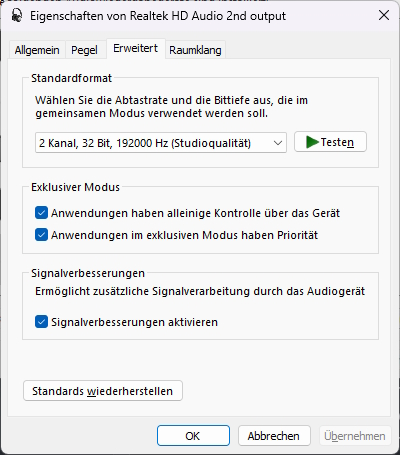Click the 'Anwendungen im exklusiven Modus haben Priorität' label

[184, 235]
